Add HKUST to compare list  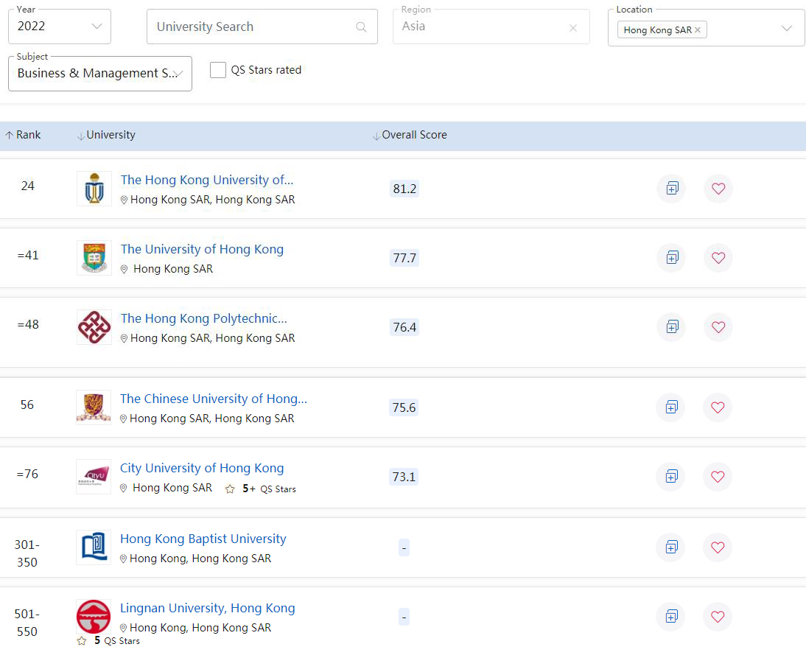point(671,189)
